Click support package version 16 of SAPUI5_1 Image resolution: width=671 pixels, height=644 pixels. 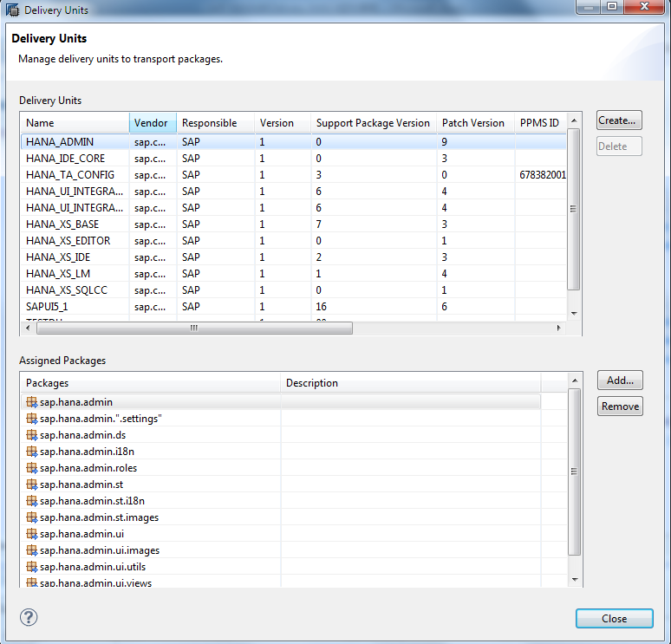[322, 307]
